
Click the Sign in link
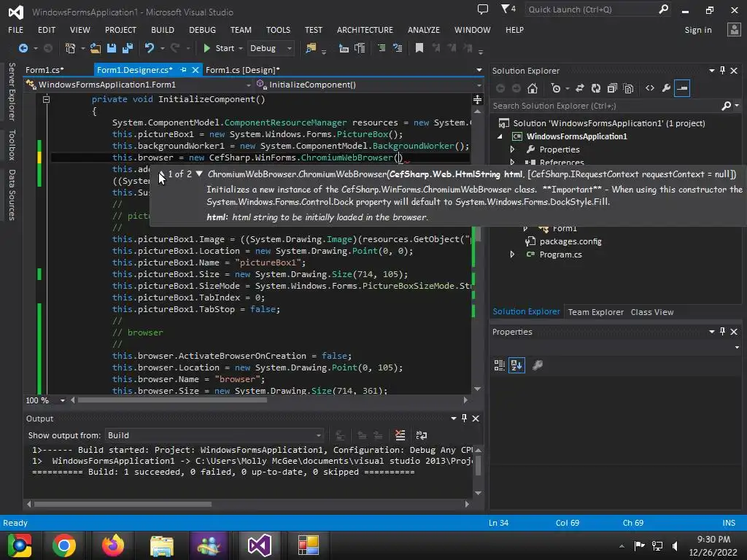pyautogui.click(x=698, y=30)
